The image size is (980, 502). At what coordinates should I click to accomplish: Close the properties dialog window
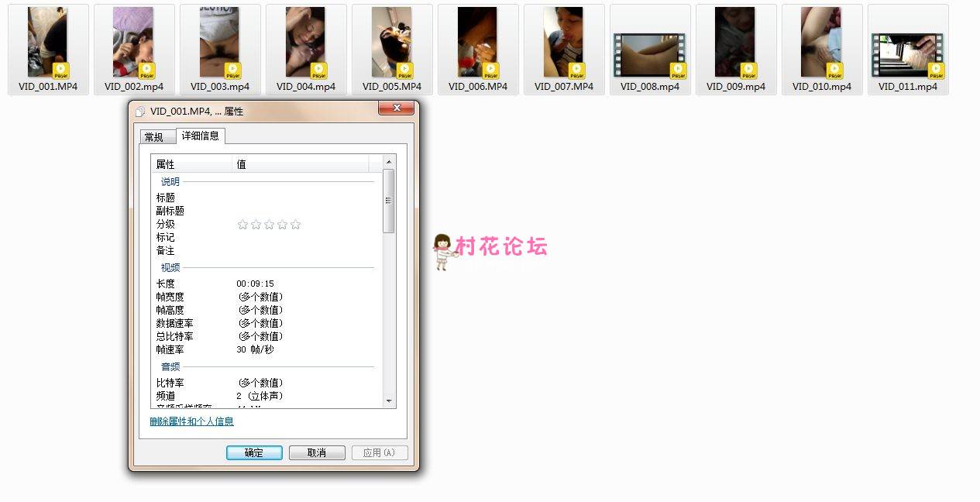(x=395, y=108)
